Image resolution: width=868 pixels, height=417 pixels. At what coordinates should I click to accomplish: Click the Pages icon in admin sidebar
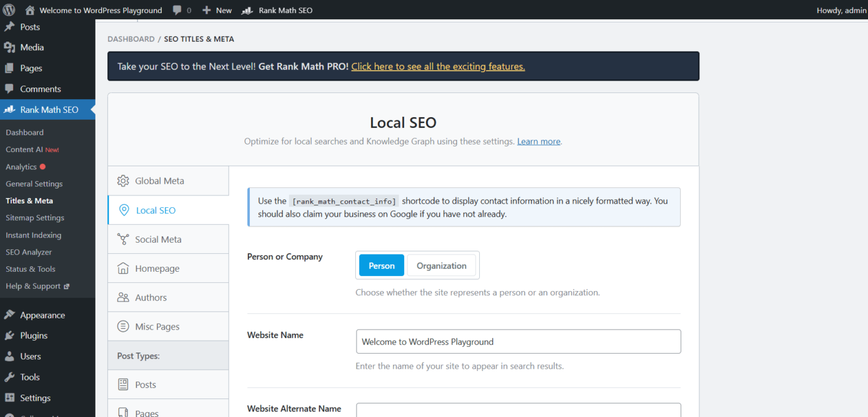coord(9,68)
